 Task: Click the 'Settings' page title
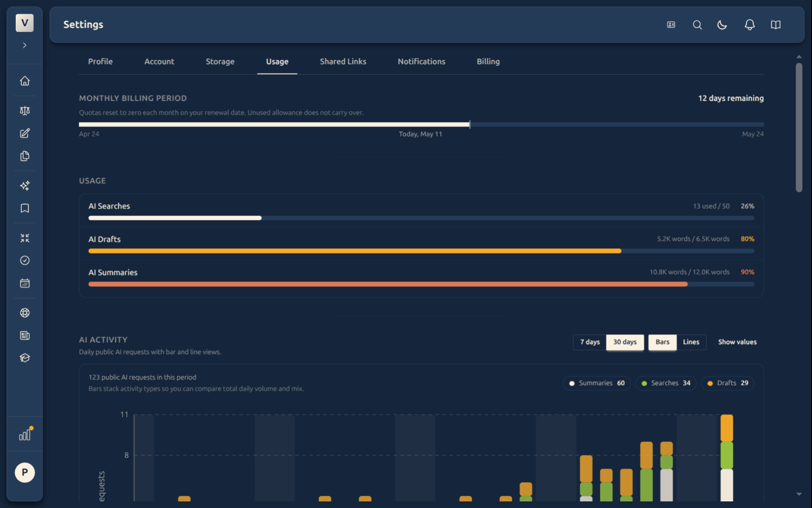83,24
